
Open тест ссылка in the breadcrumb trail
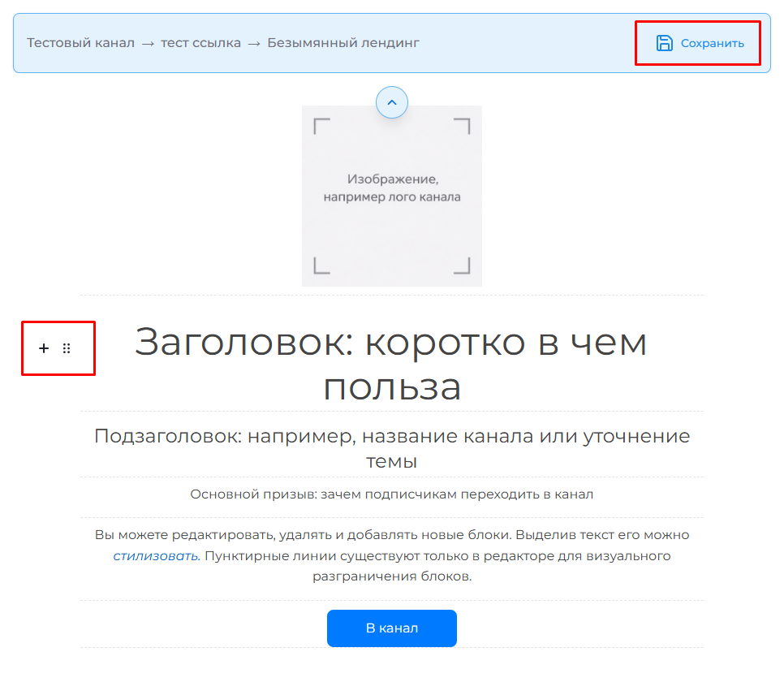click(x=197, y=42)
